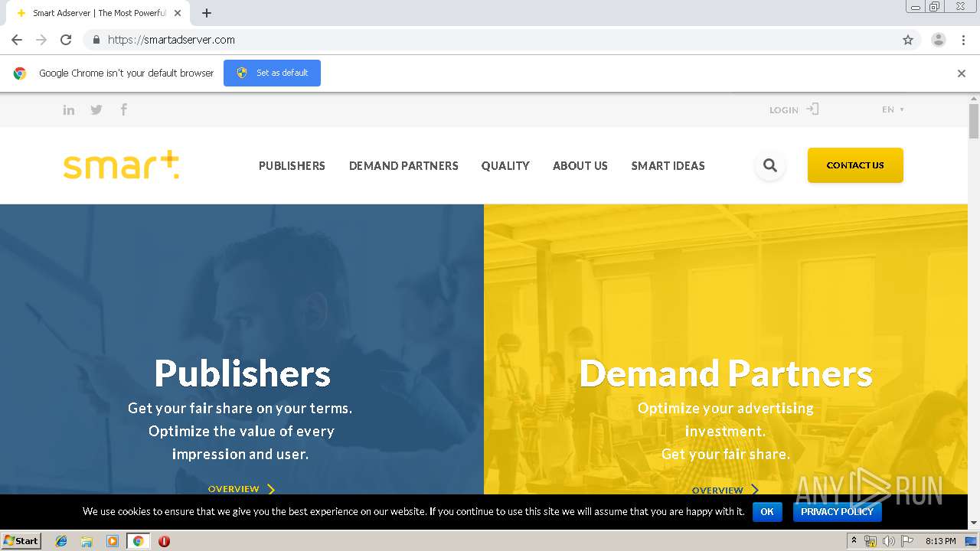Screen dimensions: 980x551
Task: Select the Smart Adserver browser tab
Action: [100, 13]
